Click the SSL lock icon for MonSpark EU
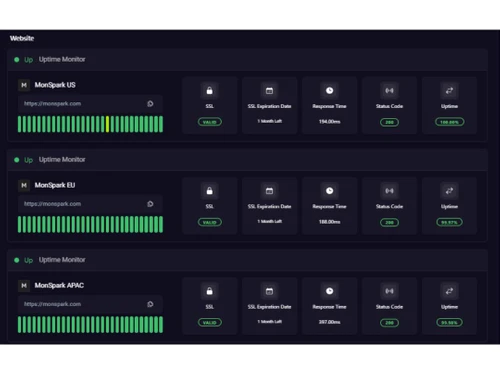 coord(209,191)
